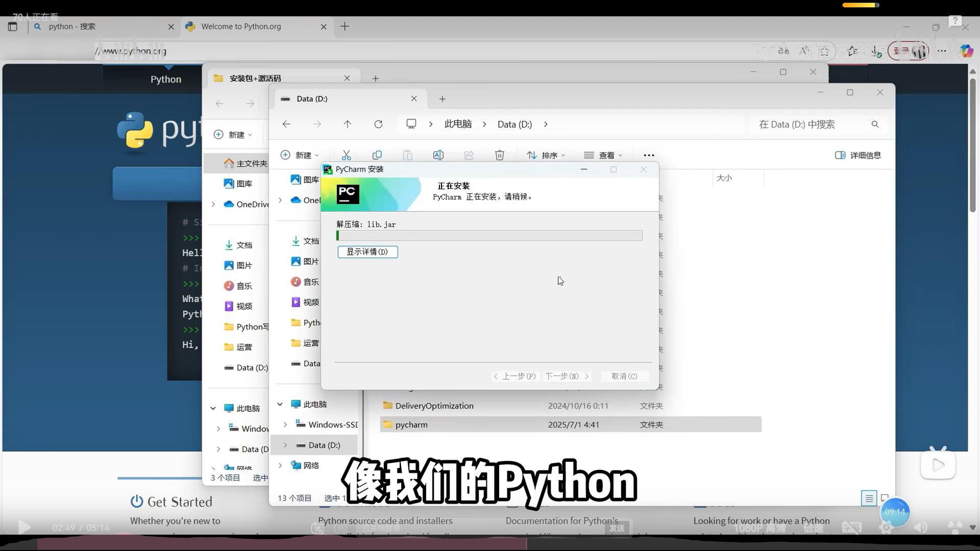Click the 取消(C) button to cancel installation
The width and height of the screenshot is (980, 551).
[625, 376]
